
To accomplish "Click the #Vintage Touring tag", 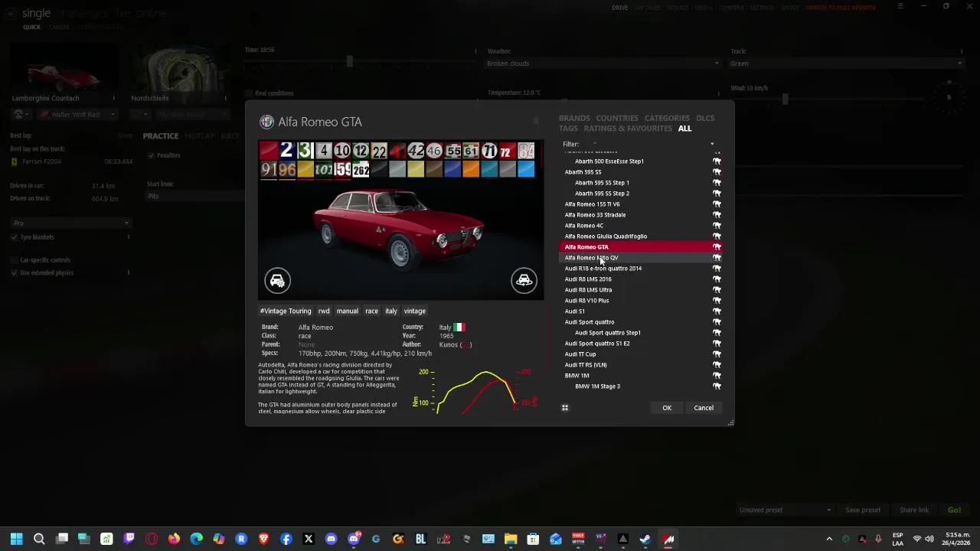I will (x=286, y=311).
